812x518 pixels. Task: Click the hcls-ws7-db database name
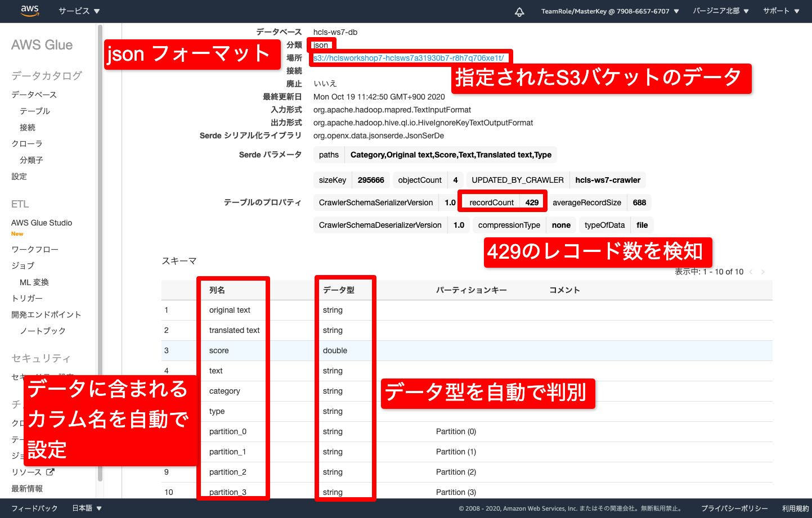pyautogui.click(x=335, y=32)
